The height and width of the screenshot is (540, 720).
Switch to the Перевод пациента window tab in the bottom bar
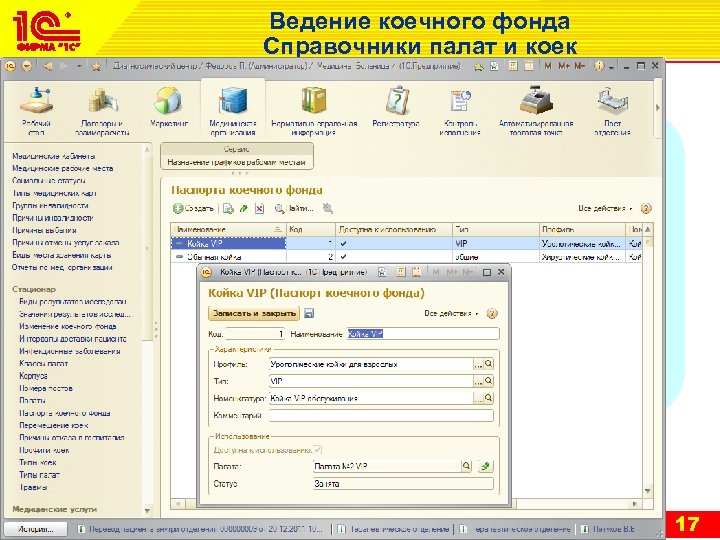pos(202,529)
